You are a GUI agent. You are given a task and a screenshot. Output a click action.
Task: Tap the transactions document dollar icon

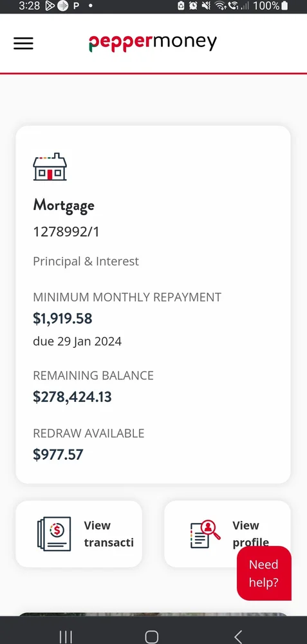point(54,533)
